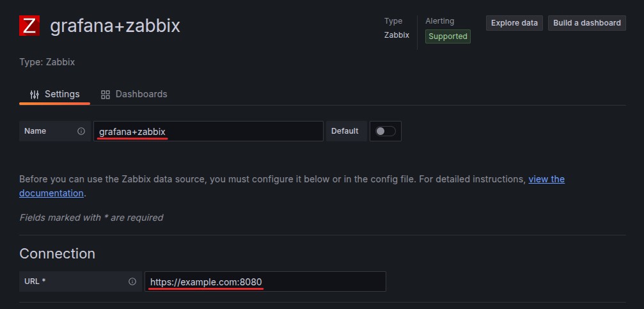Open the Settings tab
Image resolution: width=644 pixels, height=309 pixels.
(55, 95)
